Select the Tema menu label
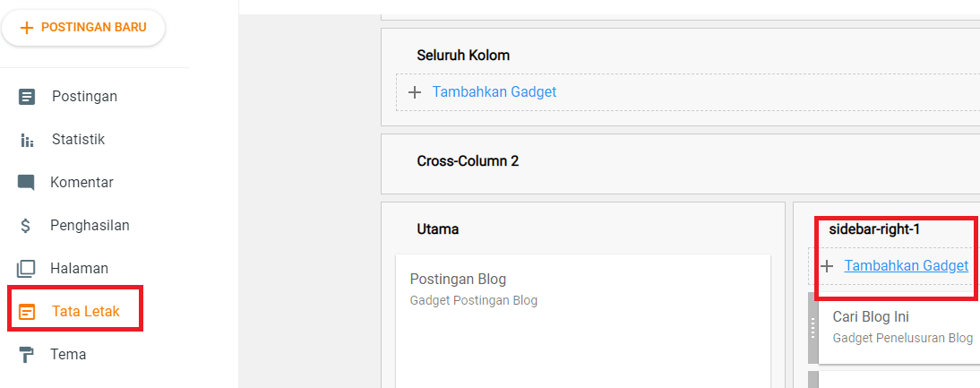 (x=69, y=355)
